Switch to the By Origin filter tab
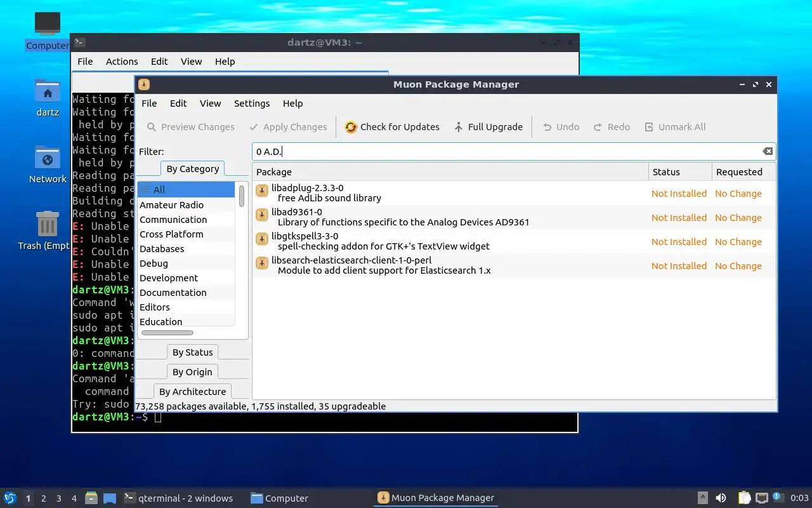Screen dimensions: 812x508 click(x=192, y=372)
